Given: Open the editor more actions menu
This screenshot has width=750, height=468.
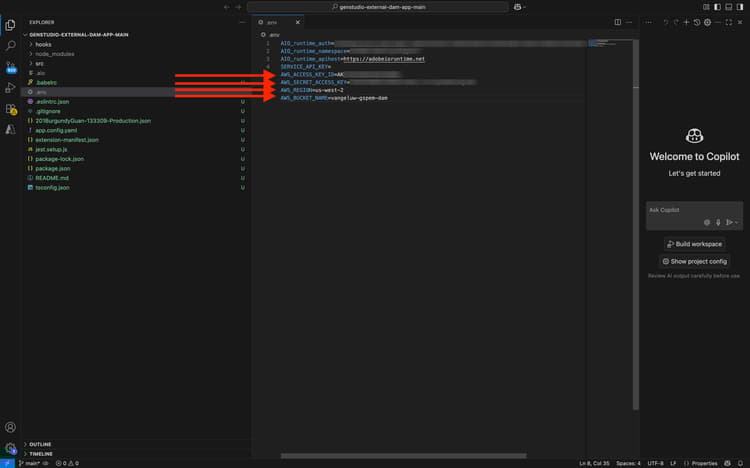Looking at the screenshot, I should [629, 22].
